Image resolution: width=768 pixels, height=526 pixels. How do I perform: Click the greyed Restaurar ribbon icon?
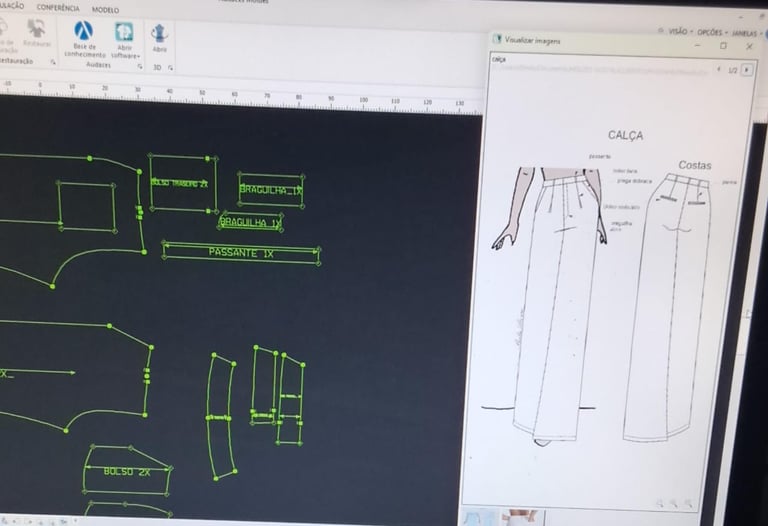[x=37, y=33]
